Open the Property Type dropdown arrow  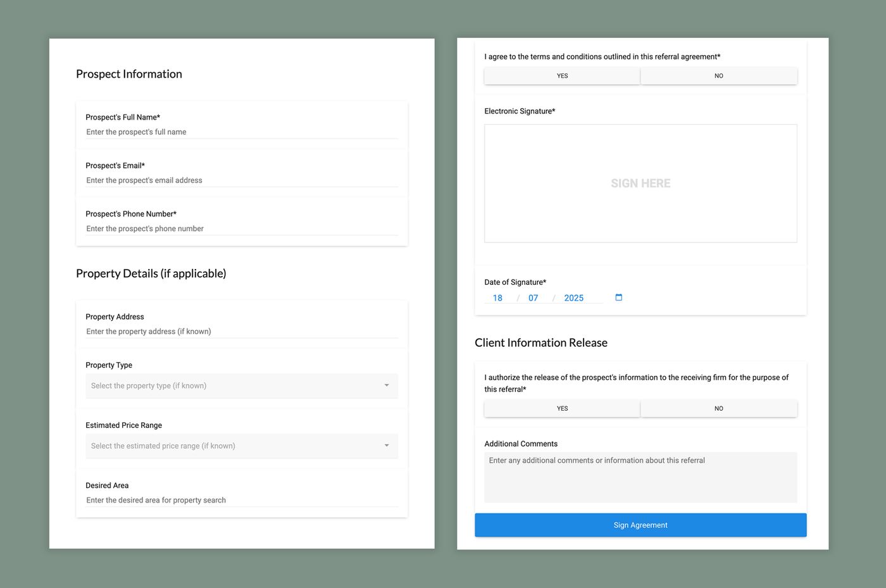coord(386,385)
